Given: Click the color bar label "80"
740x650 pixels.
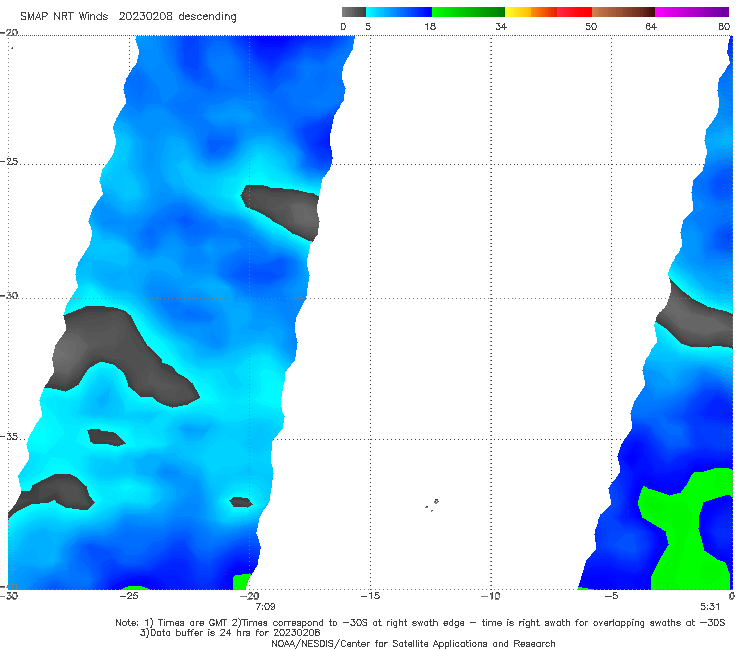Looking at the screenshot, I should pos(724,27).
